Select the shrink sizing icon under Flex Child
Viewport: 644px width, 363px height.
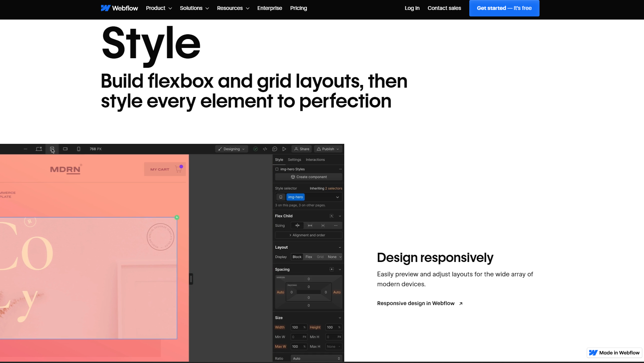[297, 225]
